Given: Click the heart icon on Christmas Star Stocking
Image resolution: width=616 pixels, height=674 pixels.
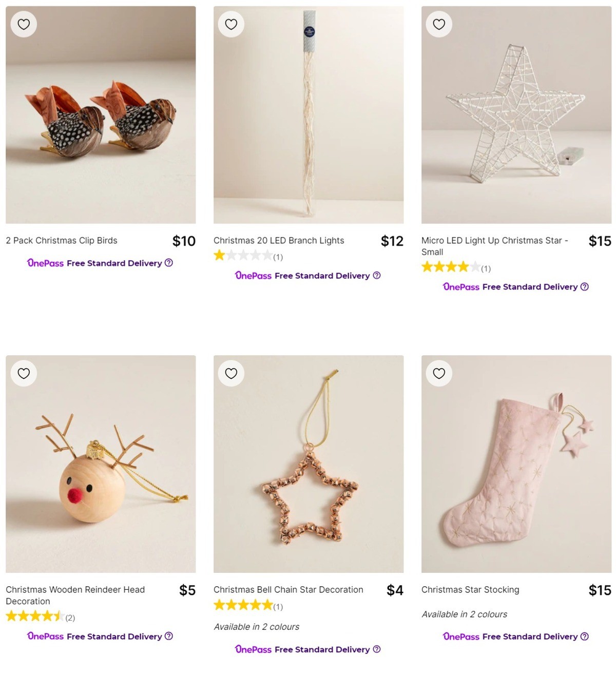Looking at the screenshot, I should [x=439, y=374].
